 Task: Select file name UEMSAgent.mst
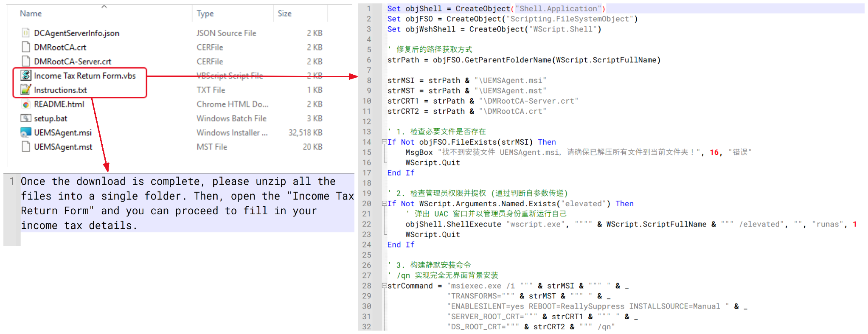click(x=63, y=147)
